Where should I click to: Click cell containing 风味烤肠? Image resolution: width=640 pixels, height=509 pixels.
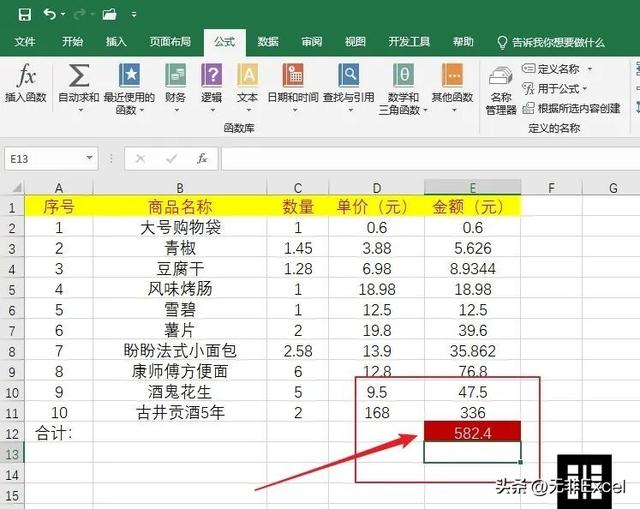[180, 289]
